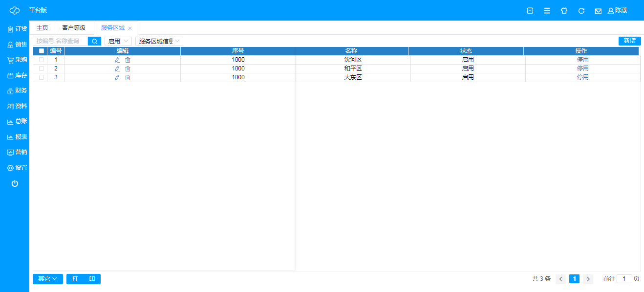Open the theme shirt icon
The width and height of the screenshot is (644, 292).
click(x=564, y=11)
